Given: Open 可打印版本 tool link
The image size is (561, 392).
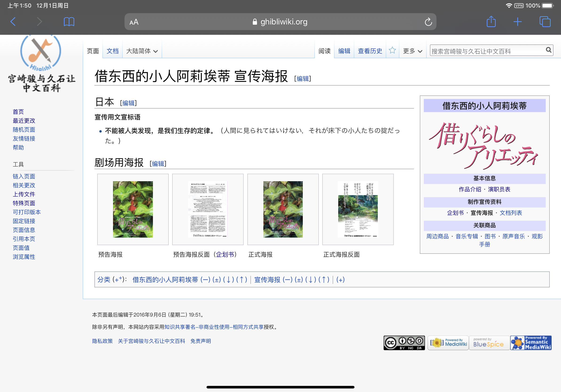Looking at the screenshot, I should pos(27,212).
